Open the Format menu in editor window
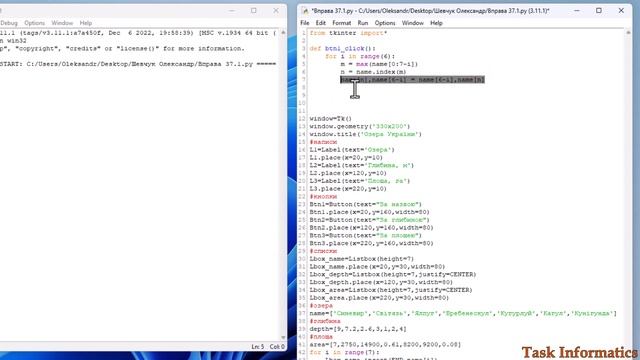 tap(341, 23)
